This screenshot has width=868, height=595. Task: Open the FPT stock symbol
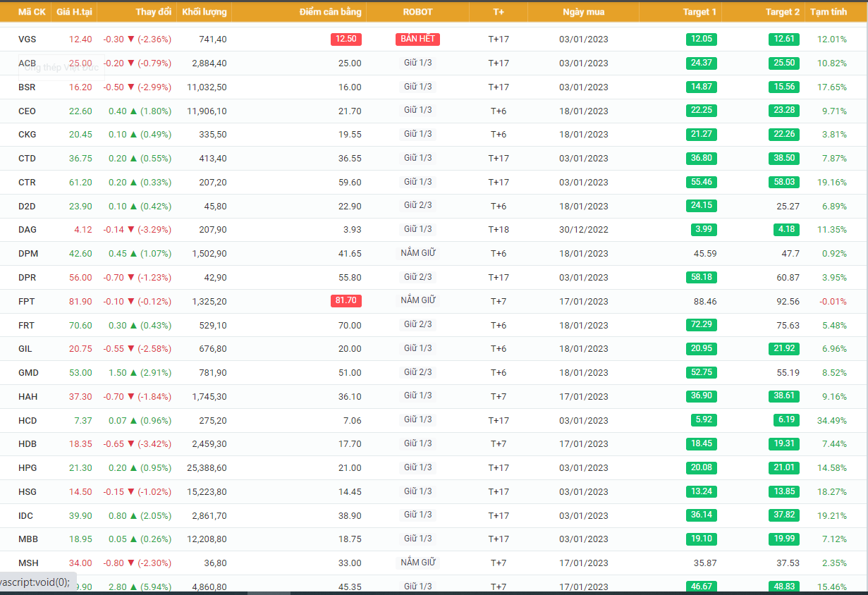click(27, 302)
